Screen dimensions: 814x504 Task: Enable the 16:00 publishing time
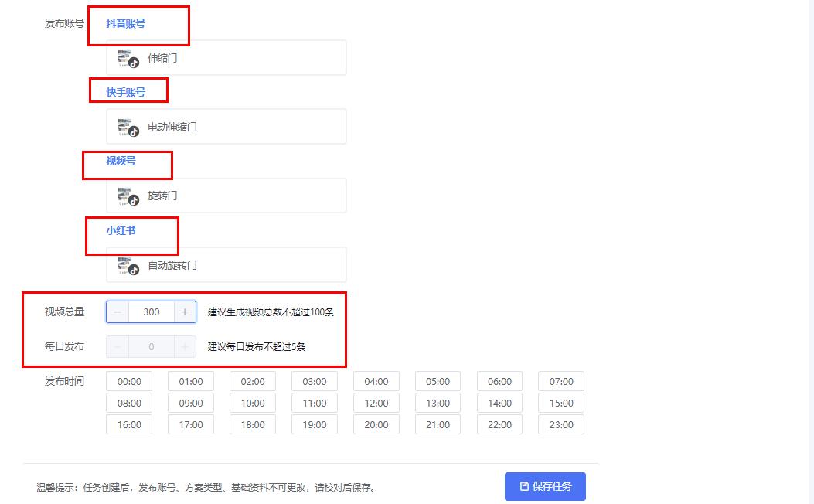128,424
